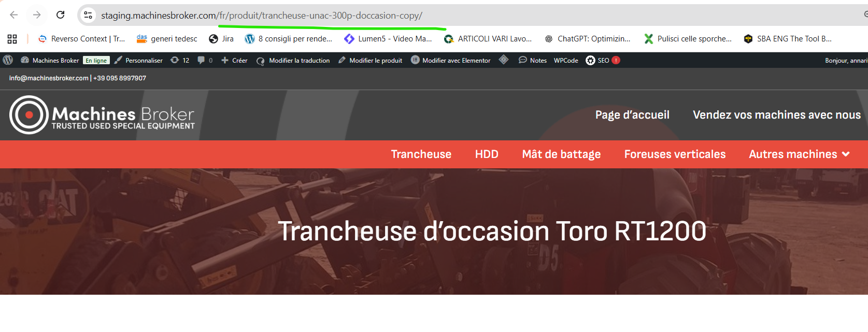Viewport: 868px width, 332px height.
Task: Click Modifier la traduction
Action: pos(293,60)
